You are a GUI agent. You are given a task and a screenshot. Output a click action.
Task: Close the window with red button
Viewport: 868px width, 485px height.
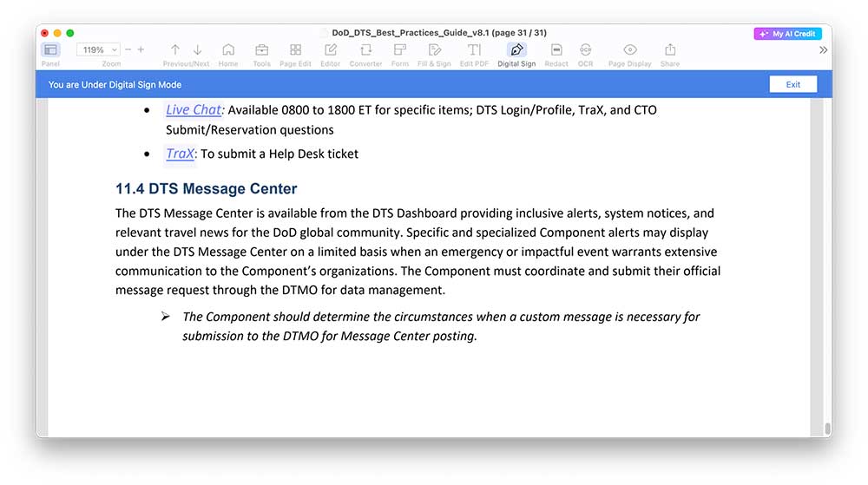[x=45, y=33]
